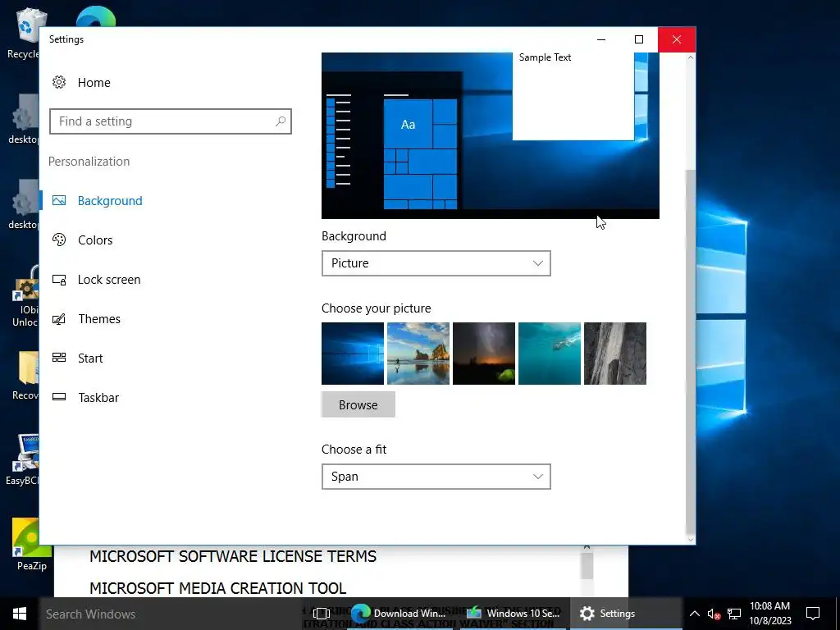Click the taskbar clock showing 10:08 AM

tap(769, 614)
